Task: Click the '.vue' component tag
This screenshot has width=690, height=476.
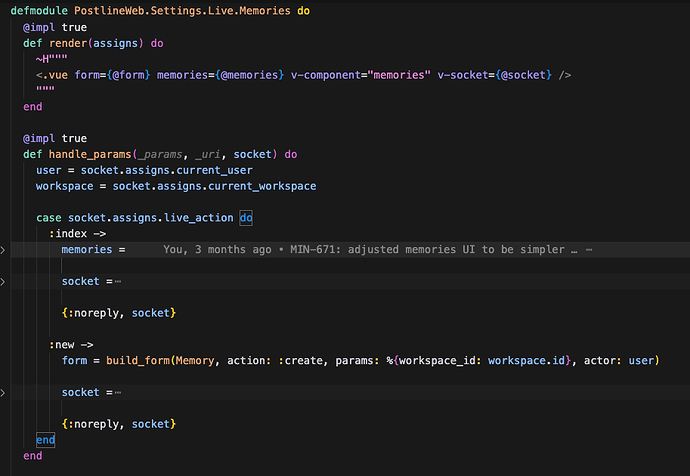Action: point(55,75)
